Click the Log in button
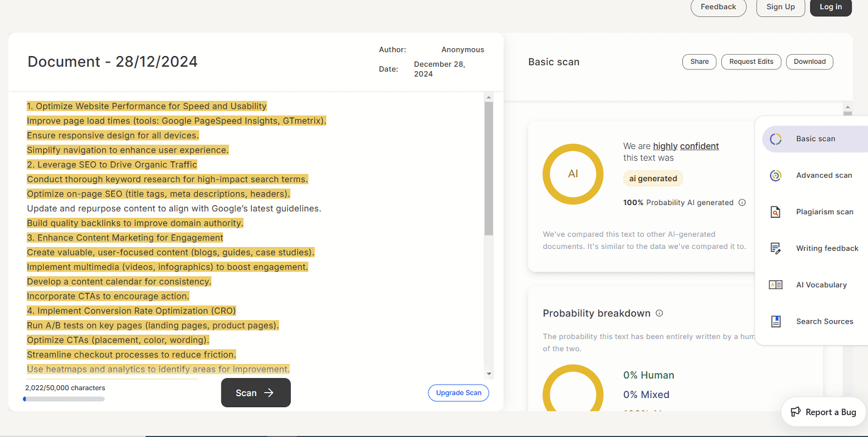The width and height of the screenshot is (868, 437). coord(830,7)
